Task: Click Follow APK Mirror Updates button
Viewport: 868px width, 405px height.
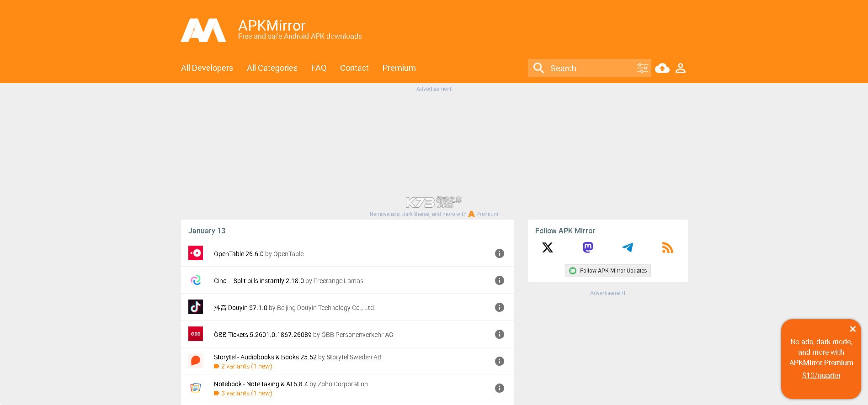Action: [607, 271]
